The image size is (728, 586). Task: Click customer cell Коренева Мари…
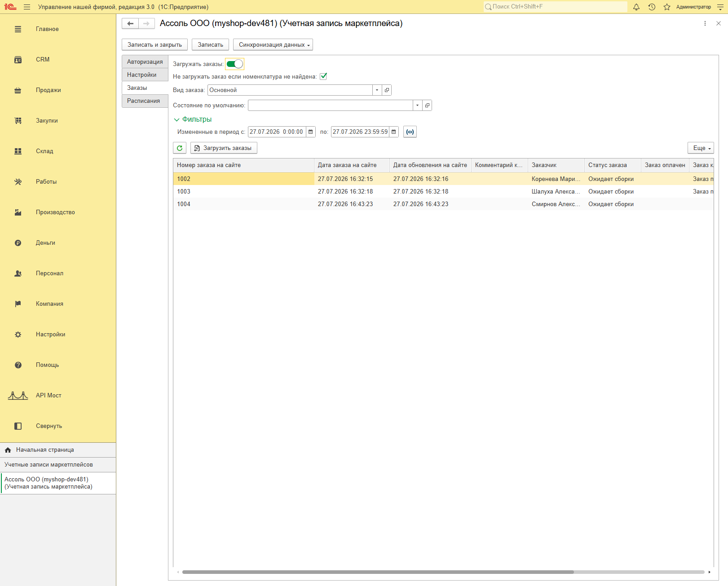point(556,179)
